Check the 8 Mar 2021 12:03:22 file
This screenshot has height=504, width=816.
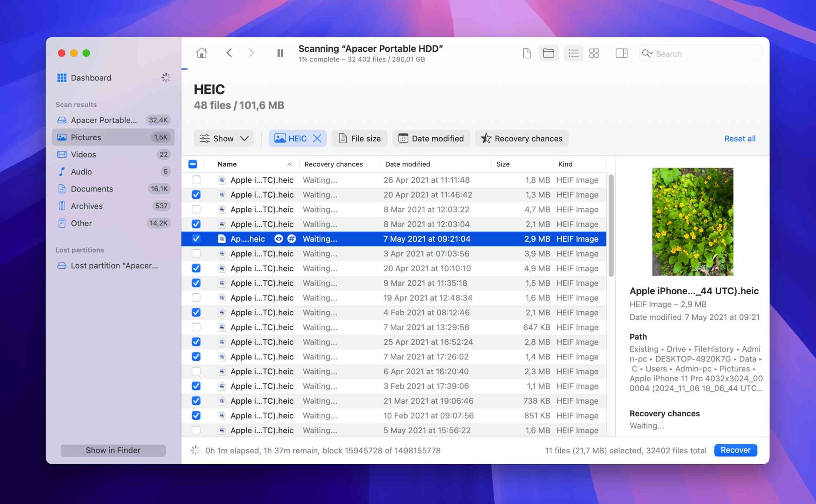pyautogui.click(x=196, y=209)
